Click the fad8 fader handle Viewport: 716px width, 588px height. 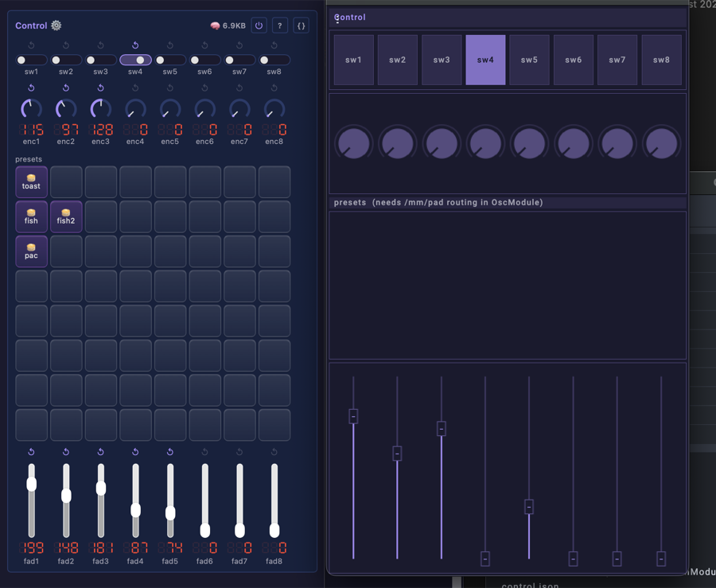pos(274,531)
